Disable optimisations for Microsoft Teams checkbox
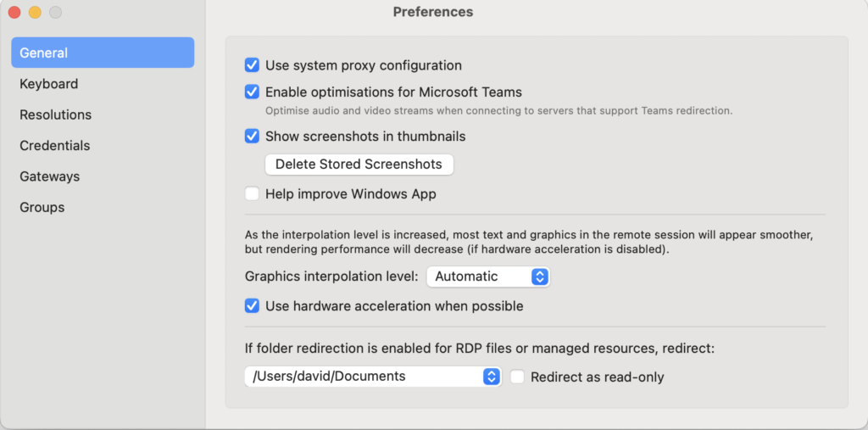Image resolution: width=868 pixels, height=430 pixels. coord(252,92)
